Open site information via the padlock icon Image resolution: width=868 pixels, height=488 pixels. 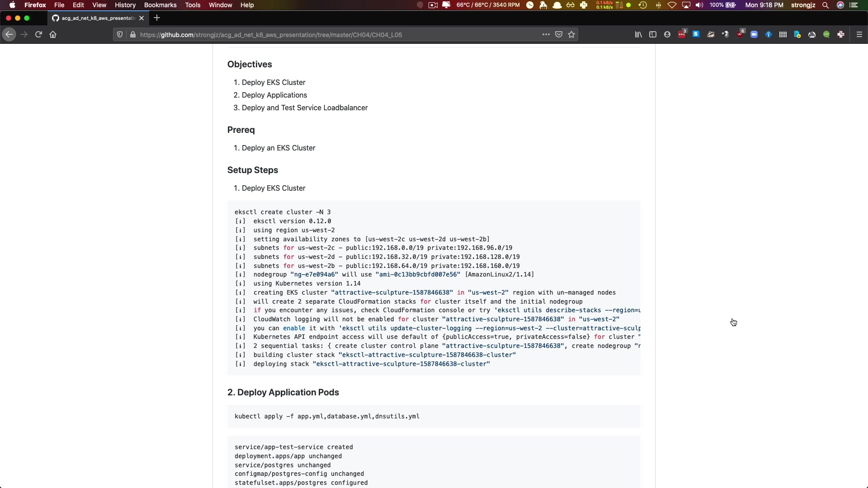[x=132, y=35]
